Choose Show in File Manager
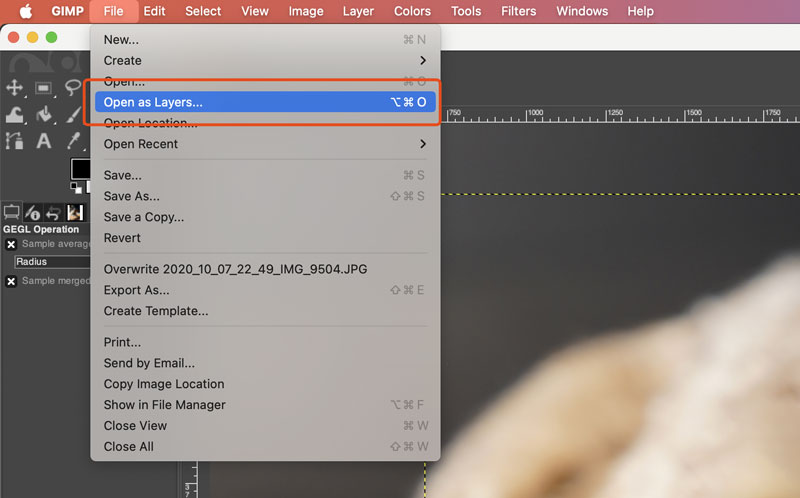 [265, 405]
